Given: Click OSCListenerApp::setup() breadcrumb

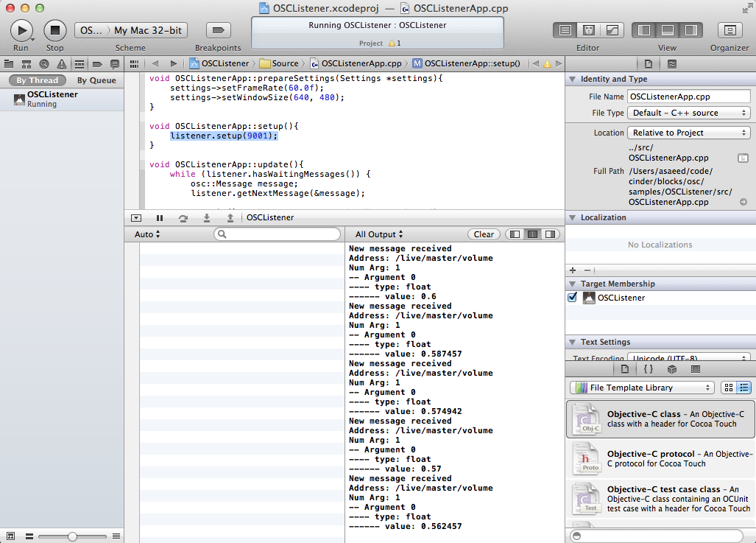Looking at the screenshot, I should [x=467, y=63].
